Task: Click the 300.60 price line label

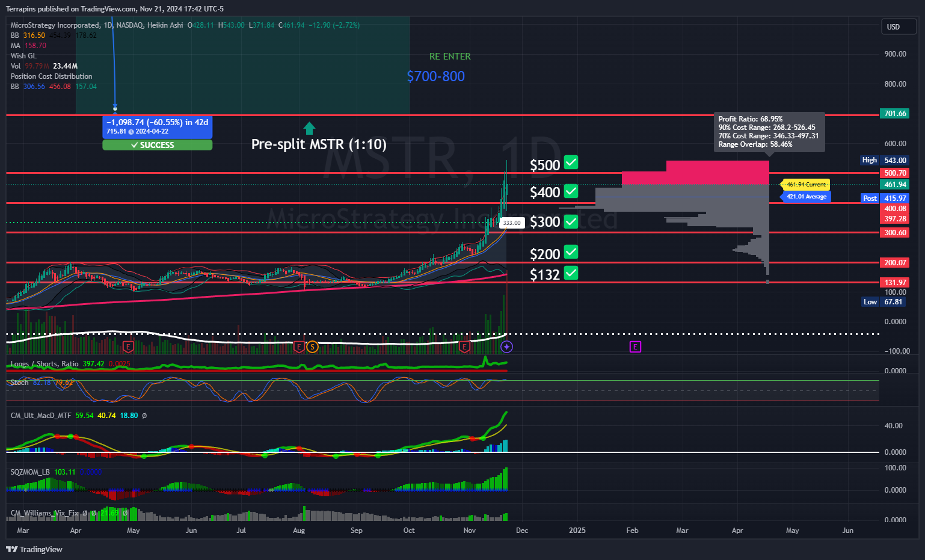Action: (895, 233)
